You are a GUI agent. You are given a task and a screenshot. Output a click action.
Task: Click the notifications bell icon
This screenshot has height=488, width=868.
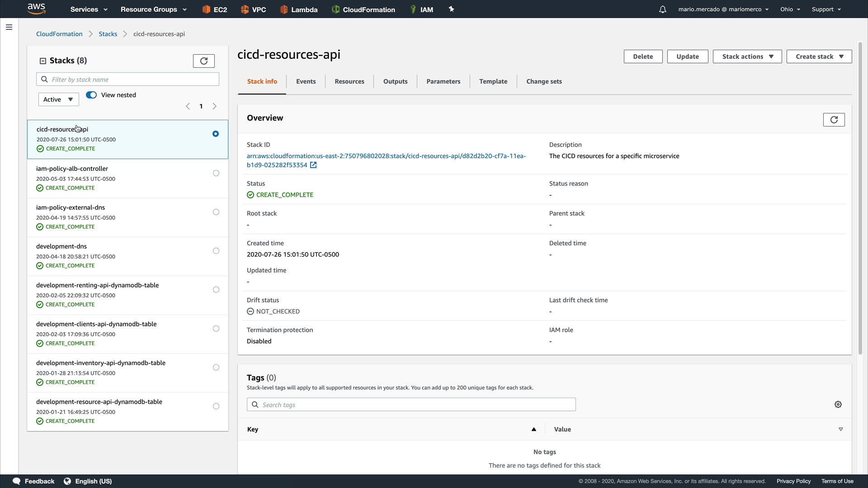pyautogui.click(x=662, y=9)
